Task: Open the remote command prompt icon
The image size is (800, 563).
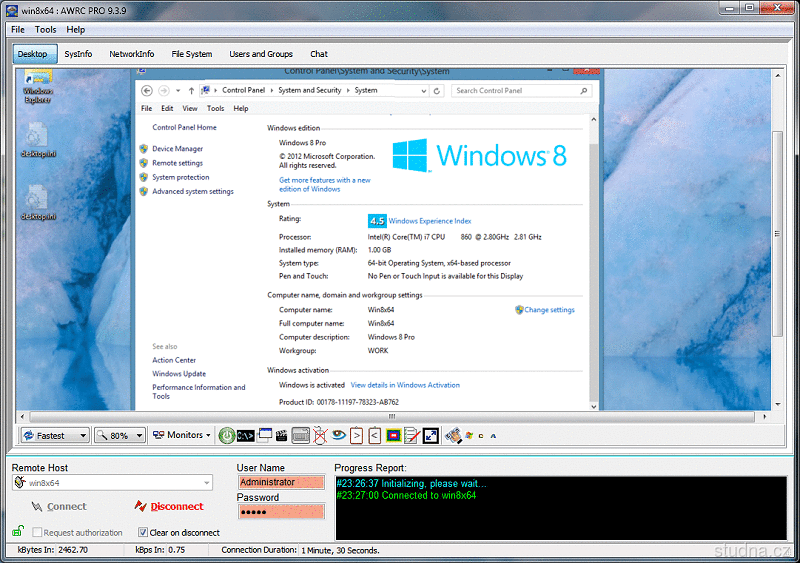Action: (246, 435)
